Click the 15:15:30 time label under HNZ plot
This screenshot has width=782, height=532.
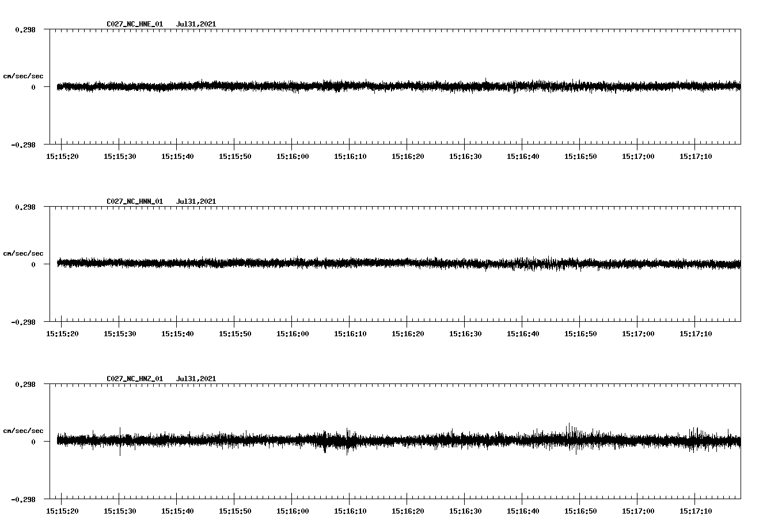pos(120,511)
